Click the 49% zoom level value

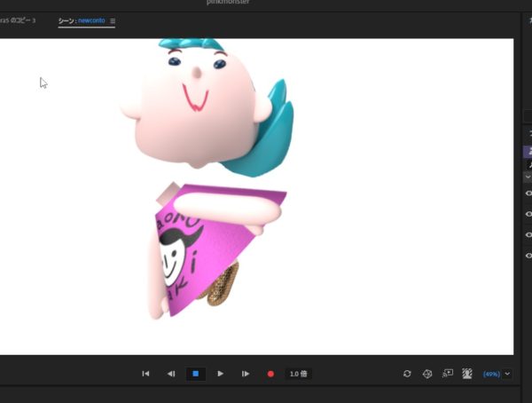(491, 374)
